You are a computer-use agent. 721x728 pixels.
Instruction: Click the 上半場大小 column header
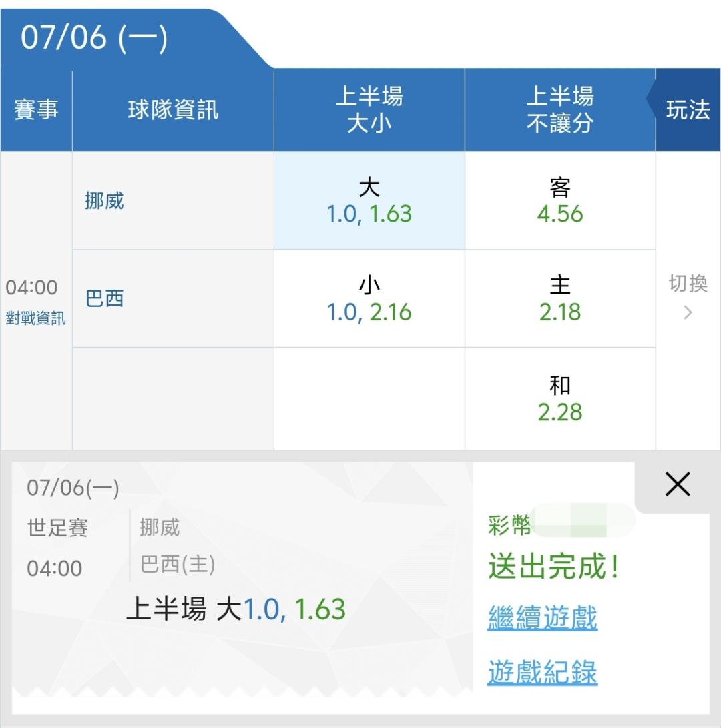point(369,110)
